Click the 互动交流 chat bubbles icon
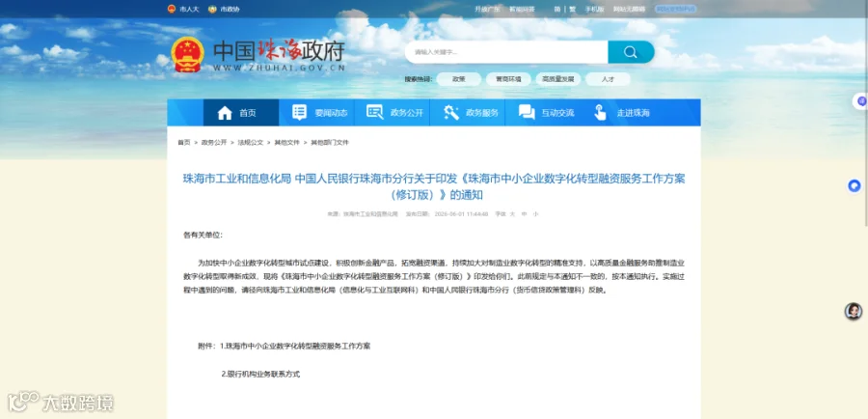This screenshot has height=419, width=868. pyautogui.click(x=527, y=113)
